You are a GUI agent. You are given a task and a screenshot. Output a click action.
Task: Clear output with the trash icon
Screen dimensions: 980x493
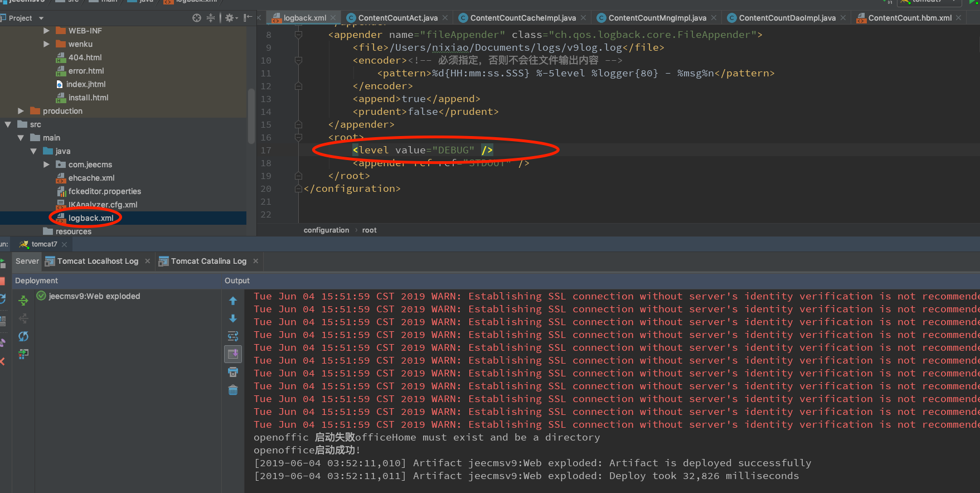click(233, 390)
